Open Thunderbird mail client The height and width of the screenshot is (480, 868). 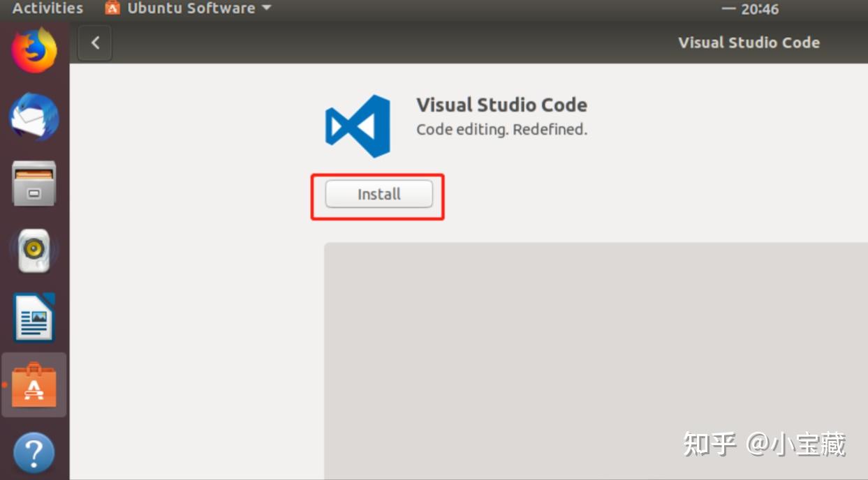pyautogui.click(x=34, y=117)
